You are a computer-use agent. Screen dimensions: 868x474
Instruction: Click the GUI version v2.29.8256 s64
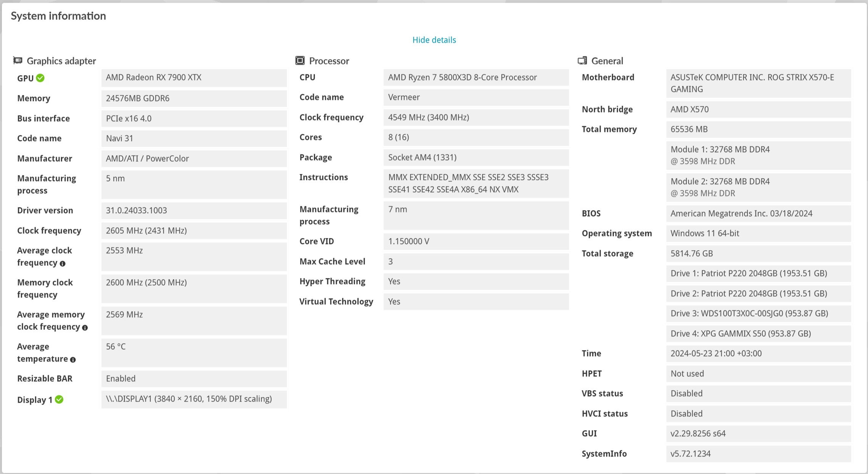pos(758,434)
